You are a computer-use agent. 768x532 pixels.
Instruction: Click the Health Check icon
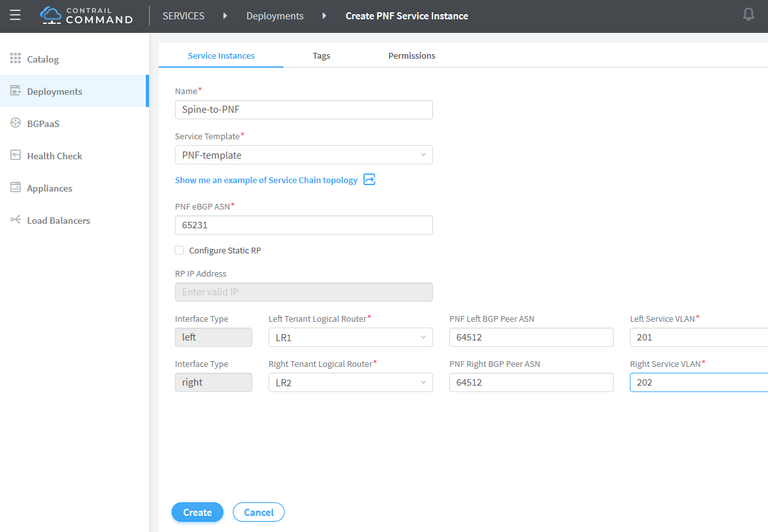[x=15, y=155]
